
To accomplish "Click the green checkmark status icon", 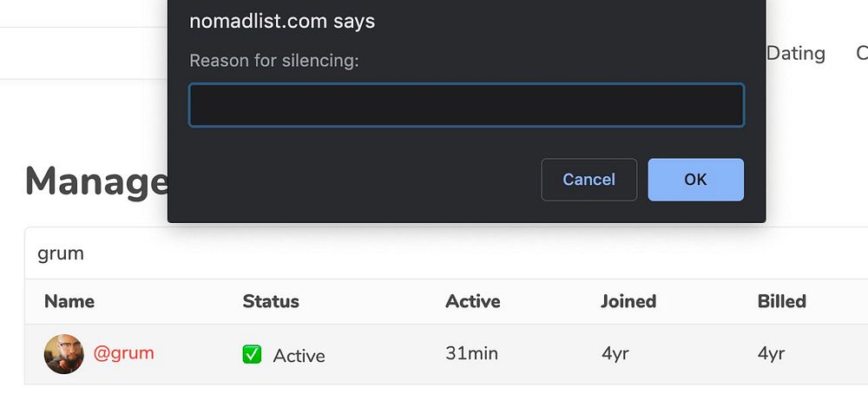I will click(x=252, y=354).
